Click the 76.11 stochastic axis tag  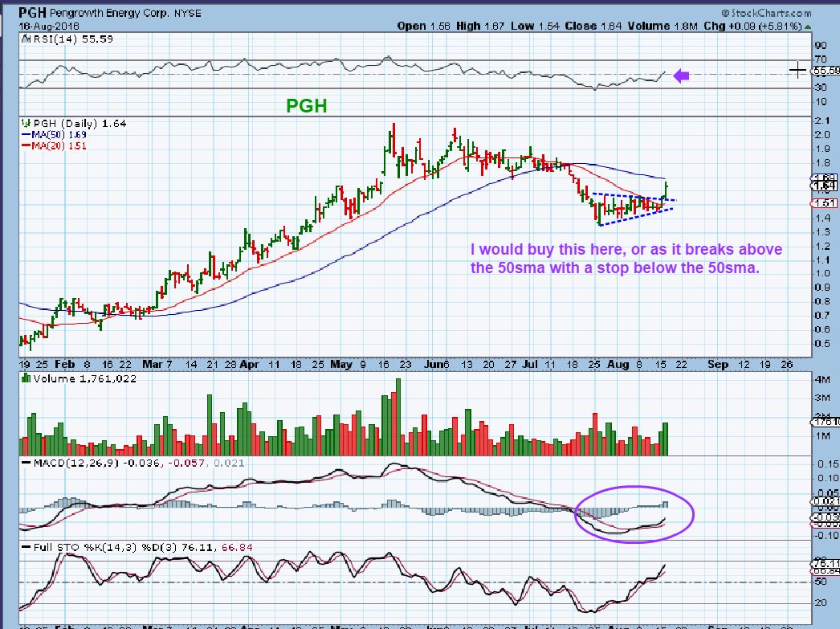click(x=826, y=563)
